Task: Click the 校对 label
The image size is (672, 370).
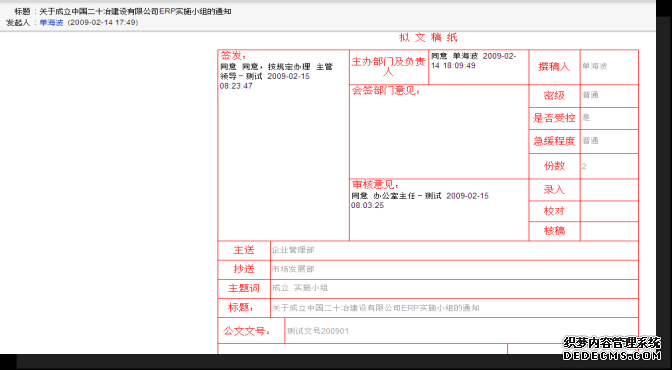Action: (x=554, y=211)
